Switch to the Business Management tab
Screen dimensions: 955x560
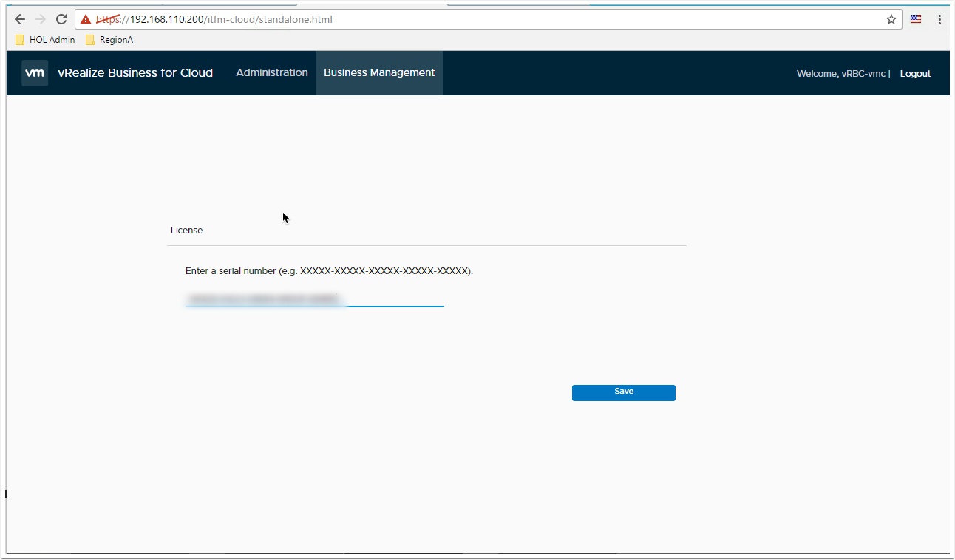pos(379,73)
